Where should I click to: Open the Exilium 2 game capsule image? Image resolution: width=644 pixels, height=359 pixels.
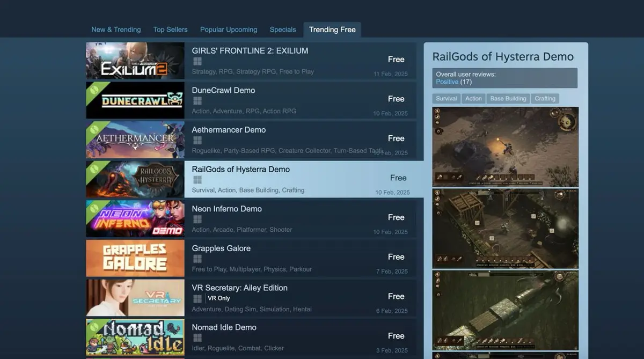click(135, 61)
